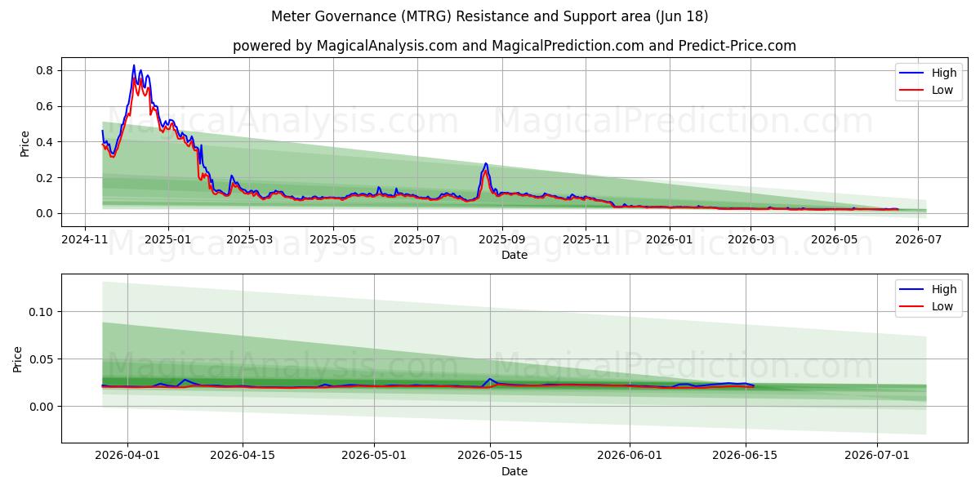
Task: Click the '0.8' y-axis tick label
Action: pos(44,70)
